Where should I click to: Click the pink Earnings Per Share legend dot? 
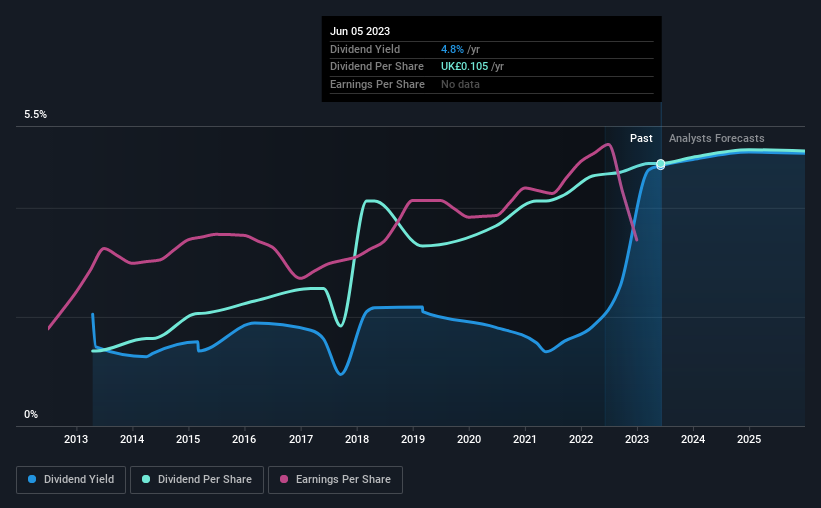pos(284,479)
